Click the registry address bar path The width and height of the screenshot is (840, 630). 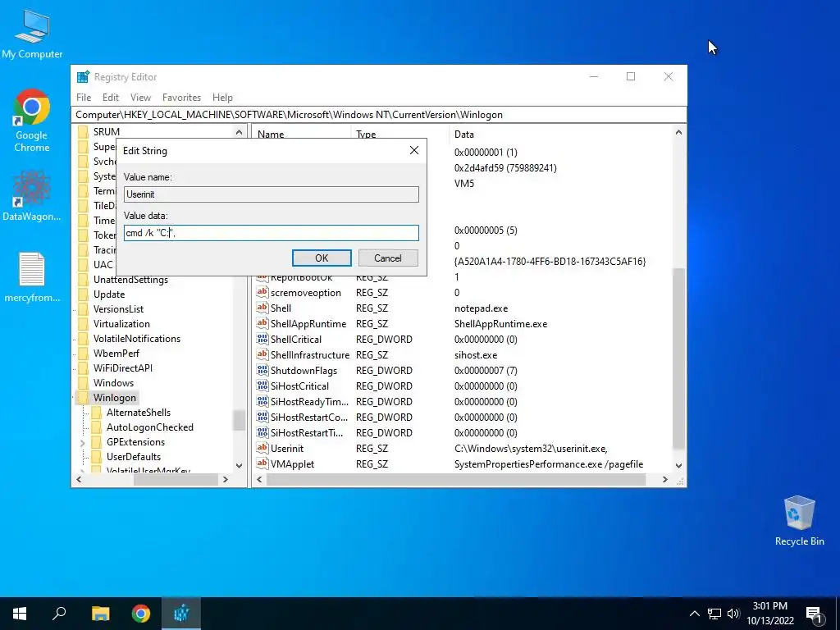pyautogui.click(x=378, y=115)
